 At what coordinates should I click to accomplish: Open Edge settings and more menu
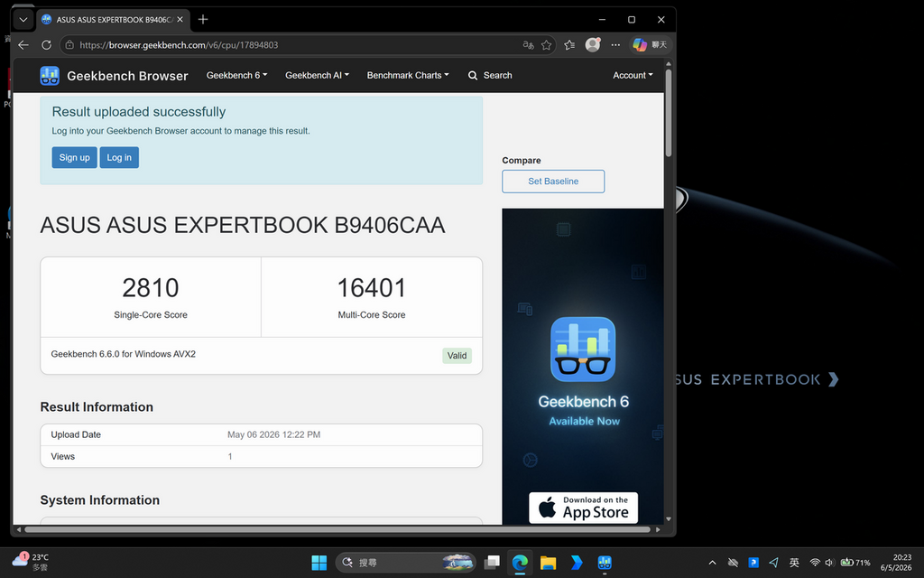click(615, 45)
